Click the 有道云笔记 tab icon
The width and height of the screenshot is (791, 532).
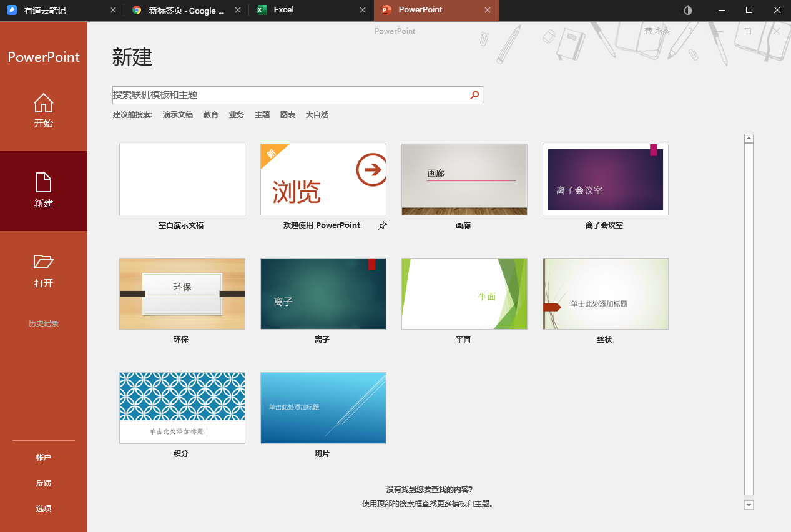(12, 10)
